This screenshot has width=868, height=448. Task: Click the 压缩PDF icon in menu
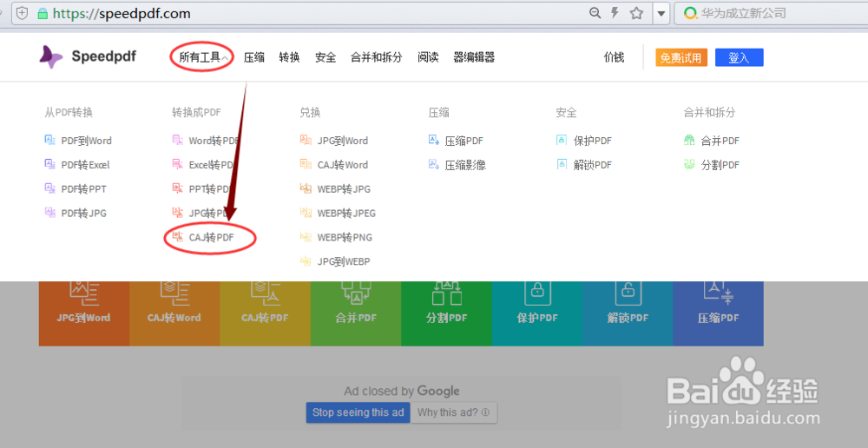point(434,140)
